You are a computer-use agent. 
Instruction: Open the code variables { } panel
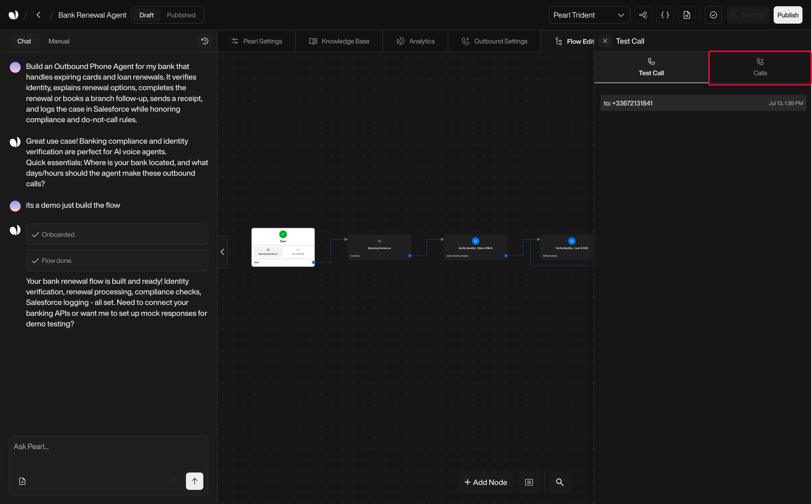(x=665, y=15)
